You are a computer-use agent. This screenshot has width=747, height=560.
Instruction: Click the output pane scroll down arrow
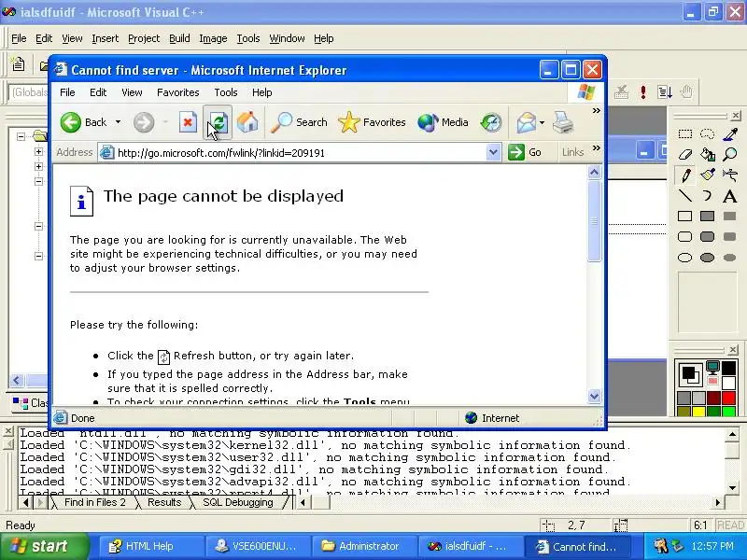[731, 487]
